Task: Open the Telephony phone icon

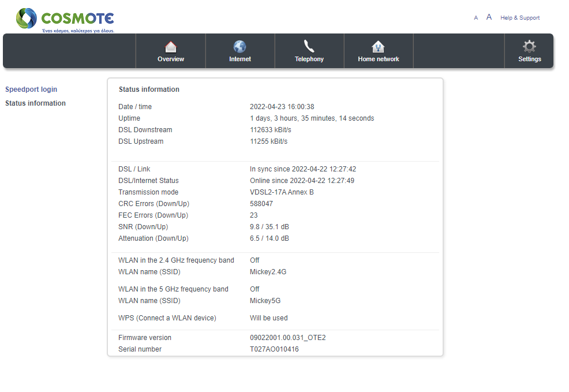Action: point(309,46)
